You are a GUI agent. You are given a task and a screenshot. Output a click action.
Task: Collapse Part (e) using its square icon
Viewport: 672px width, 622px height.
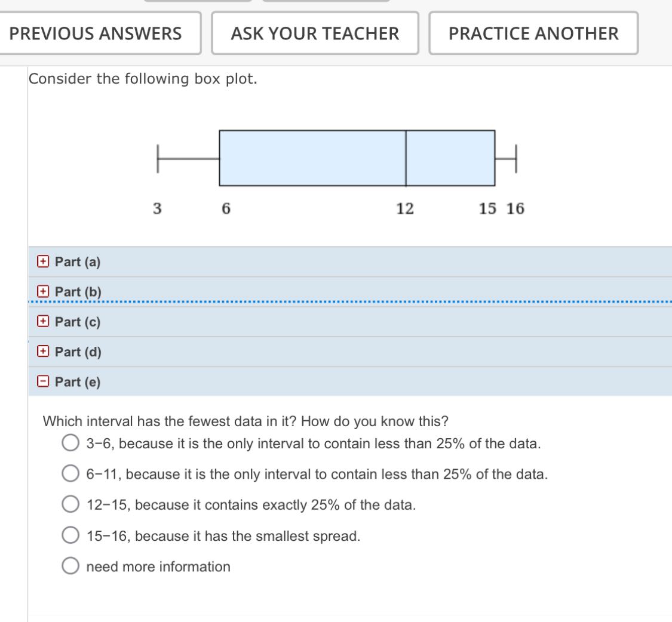click(x=41, y=381)
